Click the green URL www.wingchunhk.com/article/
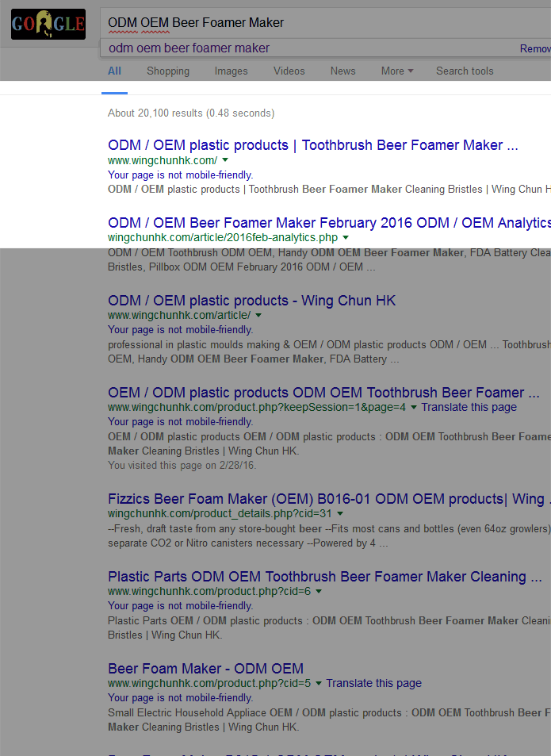This screenshot has height=756, width=551. point(179,315)
